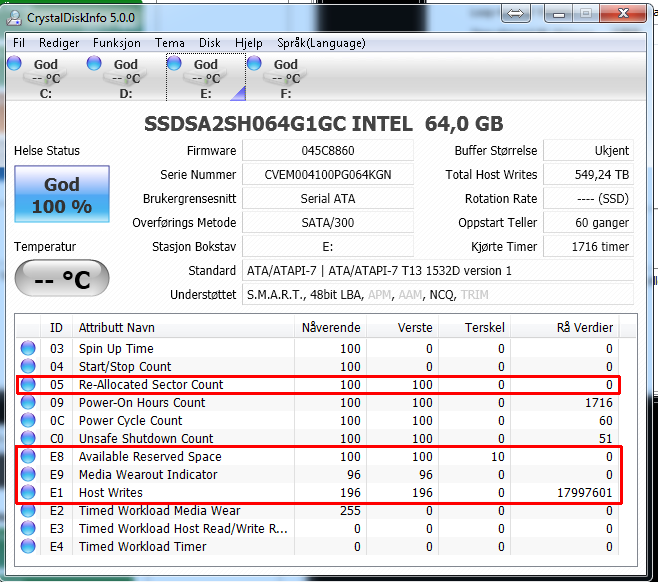Image resolution: width=658 pixels, height=582 pixels.
Task: Click the Total Host Writes value 549,24 TB
Action: point(588,175)
